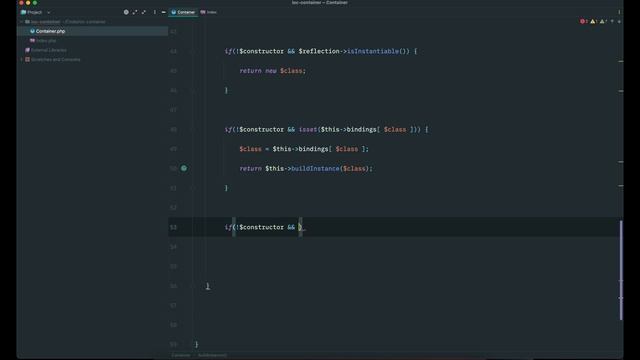Open the Project tool window dropdown
The height and width of the screenshot is (360, 640).
(49, 12)
